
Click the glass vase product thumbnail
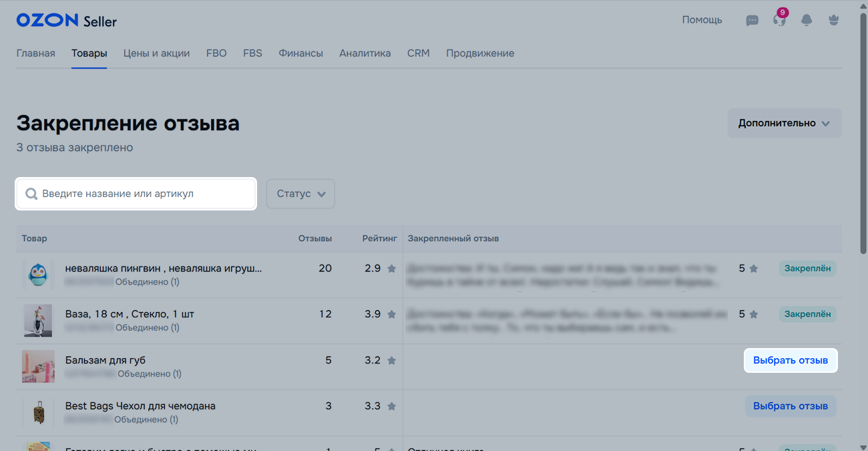(x=38, y=321)
